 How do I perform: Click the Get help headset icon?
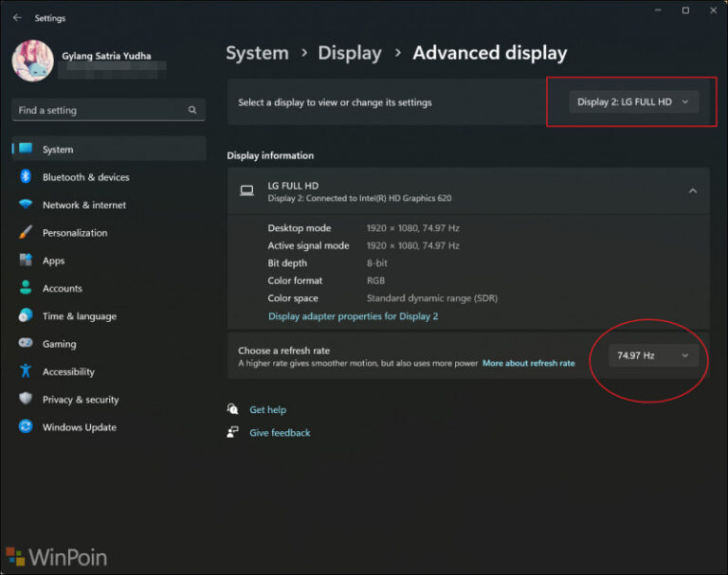pos(232,409)
